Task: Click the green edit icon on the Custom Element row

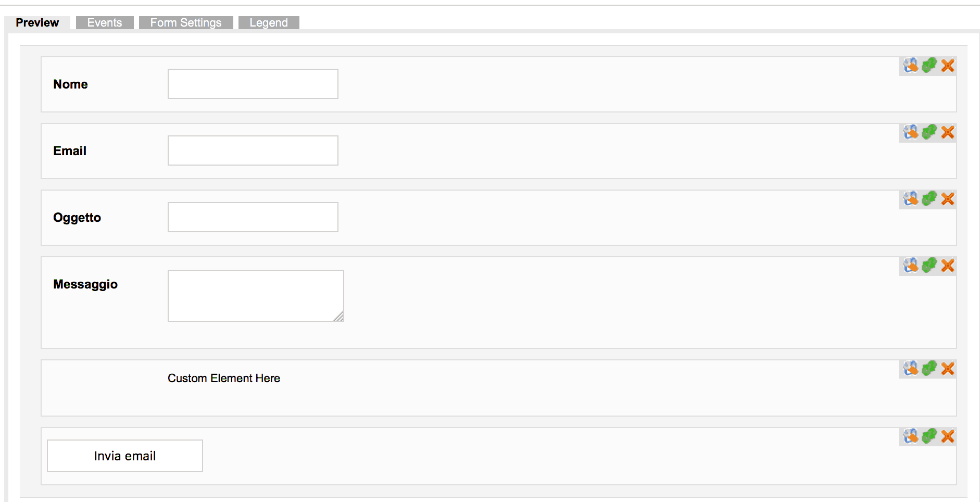Action: point(929,369)
